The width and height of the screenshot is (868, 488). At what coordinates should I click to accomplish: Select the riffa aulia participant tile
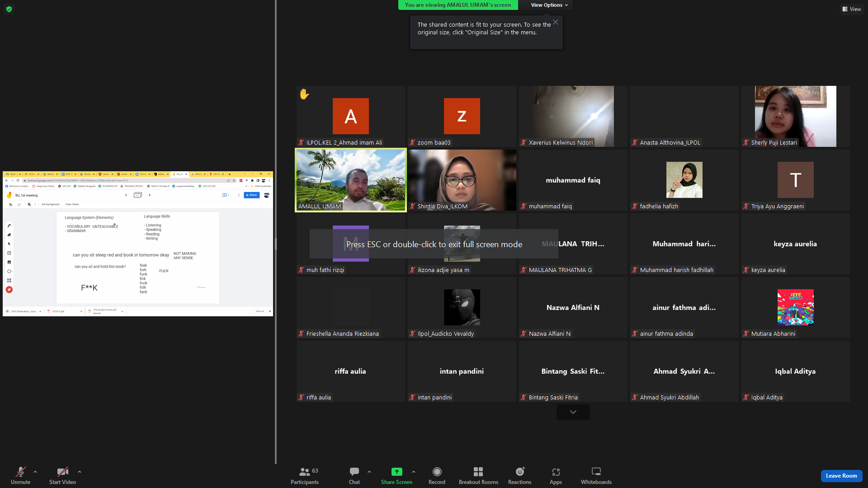[351, 371]
